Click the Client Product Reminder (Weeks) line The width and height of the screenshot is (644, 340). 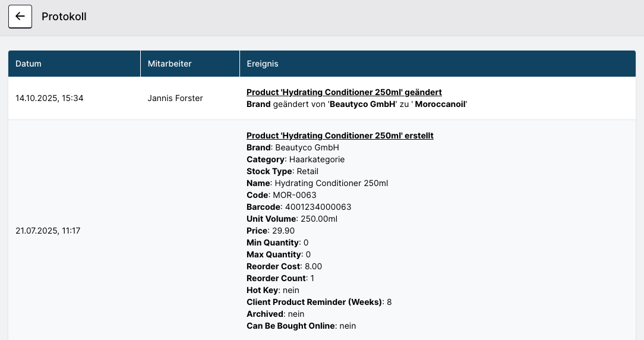coord(319,302)
